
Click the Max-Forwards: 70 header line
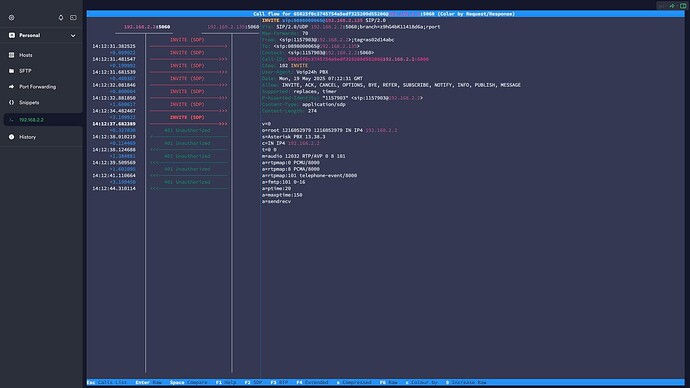point(285,33)
